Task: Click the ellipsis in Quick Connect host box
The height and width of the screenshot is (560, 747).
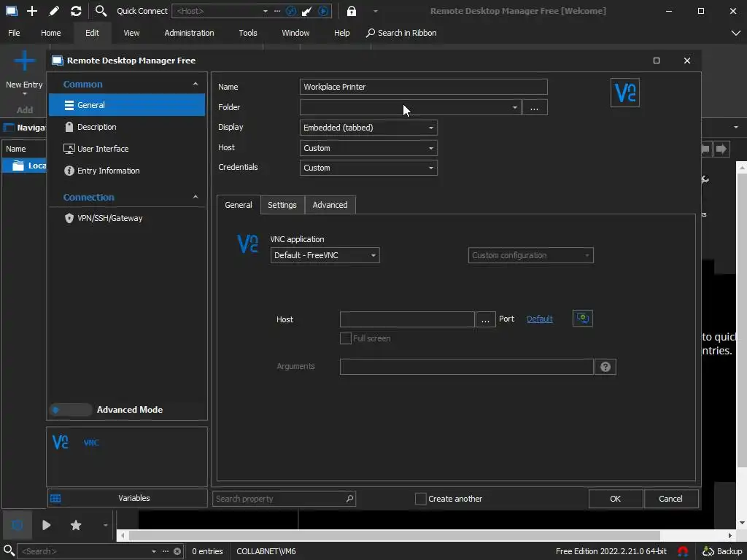Action: (x=276, y=11)
